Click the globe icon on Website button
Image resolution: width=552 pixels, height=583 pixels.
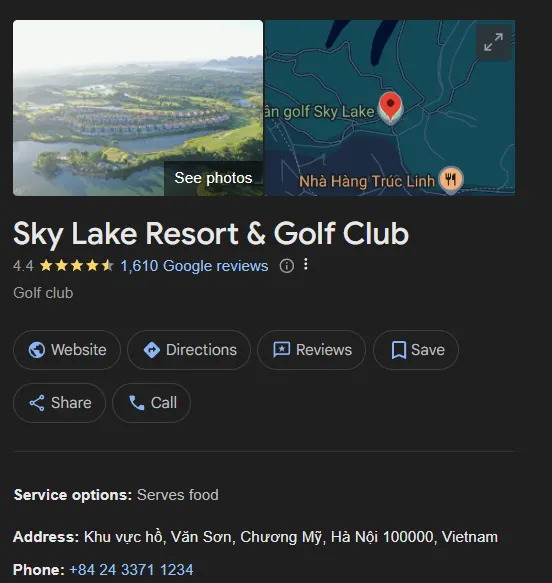tap(37, 350)
